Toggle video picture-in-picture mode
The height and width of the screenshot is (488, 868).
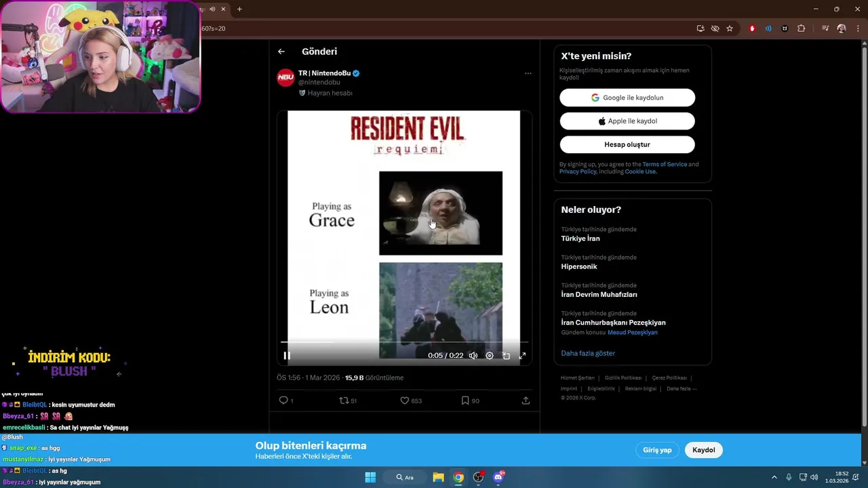coord(506,355)
